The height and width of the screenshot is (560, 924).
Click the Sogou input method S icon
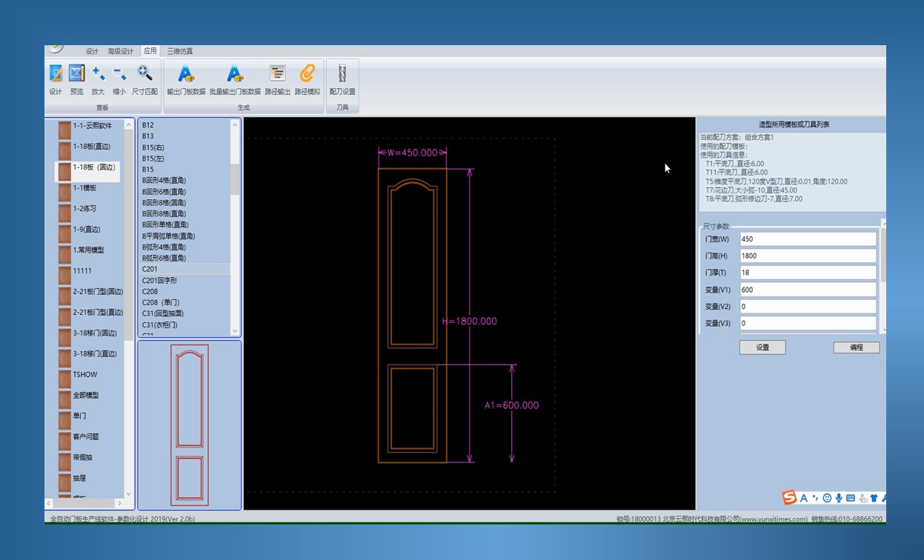[789, 498]
